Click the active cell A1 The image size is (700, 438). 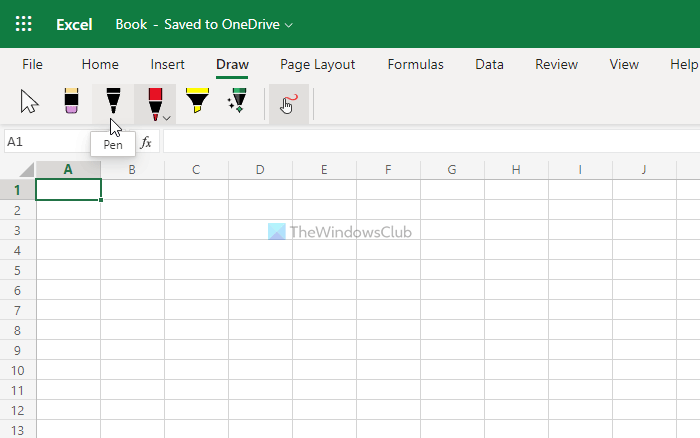(68, 190)
